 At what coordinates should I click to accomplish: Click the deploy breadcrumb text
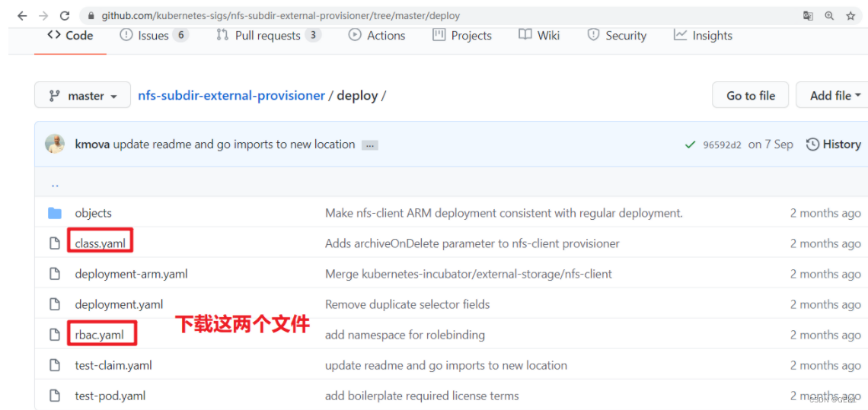pos(357,95)
